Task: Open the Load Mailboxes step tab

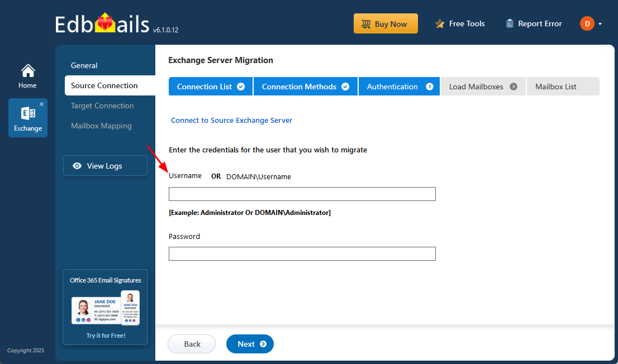Action: pos(483,87)
